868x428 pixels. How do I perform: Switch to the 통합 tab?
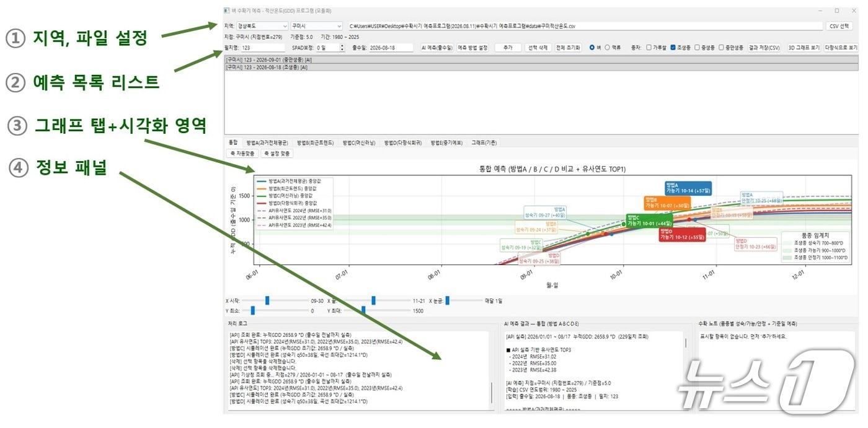point(233,142)
